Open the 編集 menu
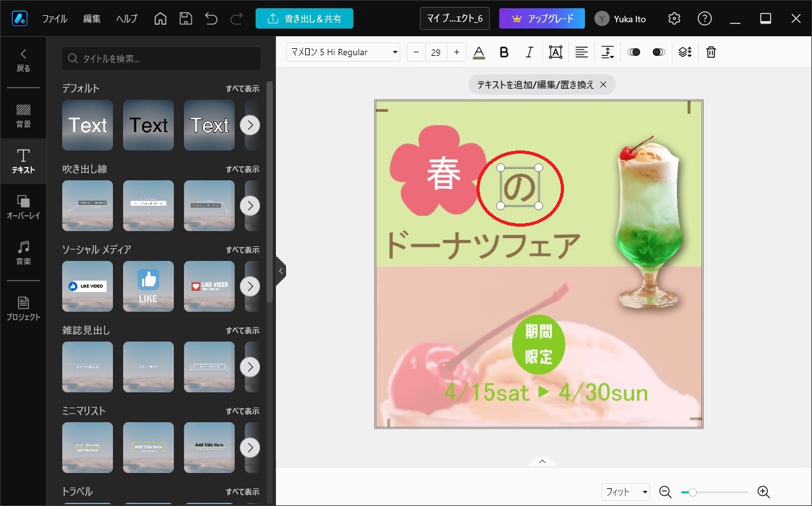This screenshot has height=506, width=812. [x=92, y=19]
